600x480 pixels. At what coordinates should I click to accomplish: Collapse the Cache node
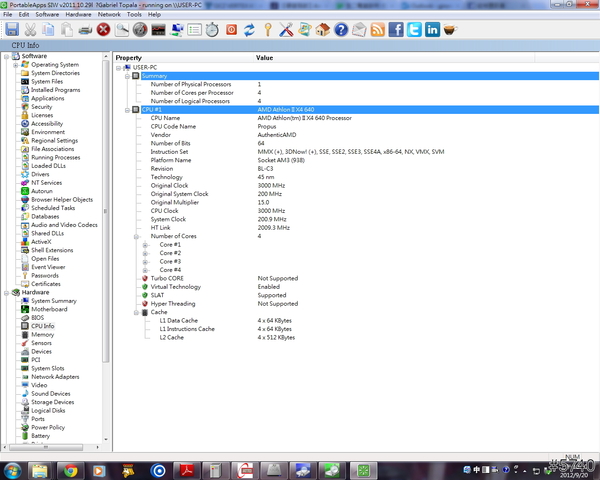[136, 312]
